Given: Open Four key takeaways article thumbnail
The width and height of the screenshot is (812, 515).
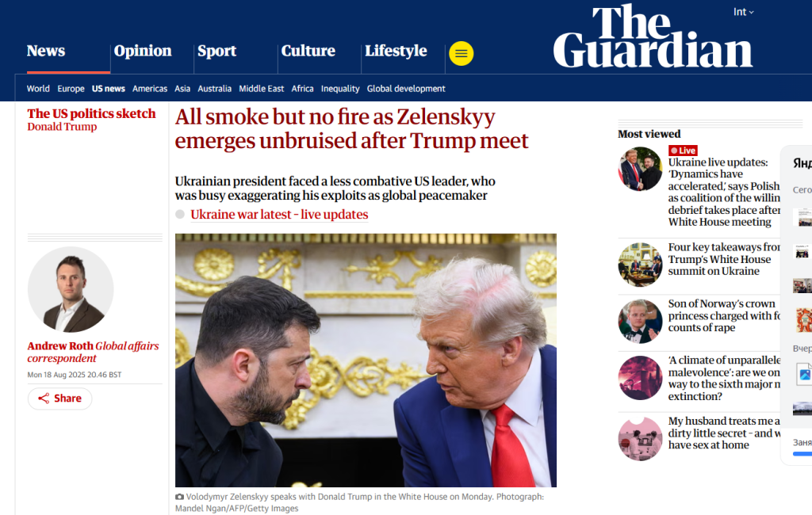Looking at the screenshot, I should 640,265.
